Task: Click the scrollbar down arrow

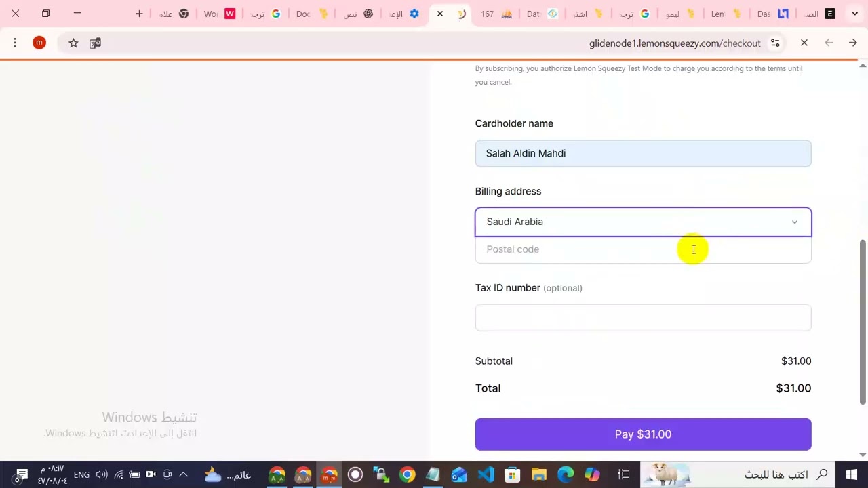Action: (x=863, y=455)
